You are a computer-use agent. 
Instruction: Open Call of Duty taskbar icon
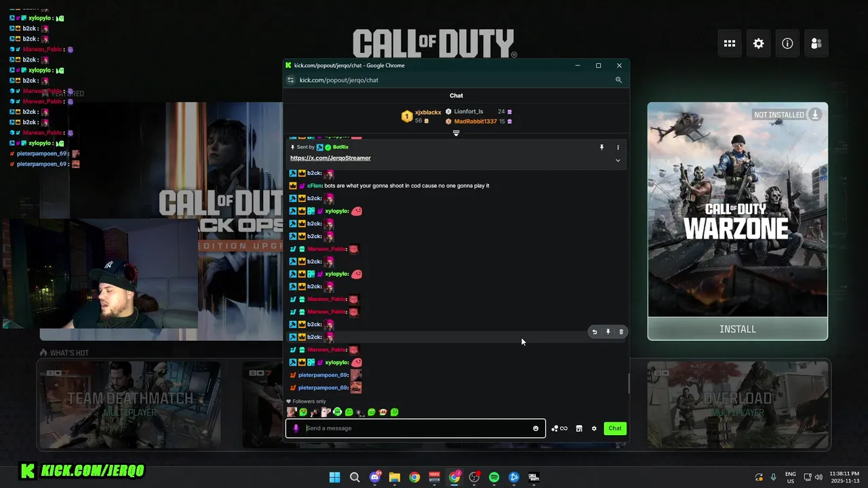534,477
